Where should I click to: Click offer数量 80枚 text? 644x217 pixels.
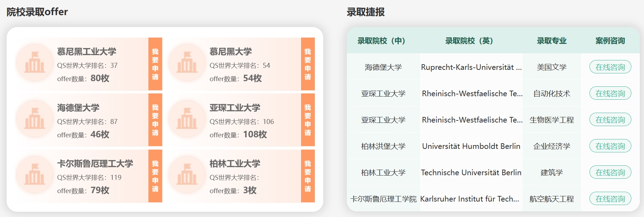pyautogui.click(x=83, y=78)
